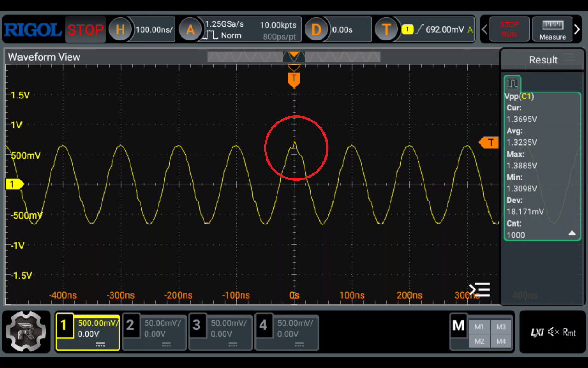The height and width of the screenshot is (368, 588).
Task: Open the orange A acquisition settings icon
Action: (x=190, y=30)
